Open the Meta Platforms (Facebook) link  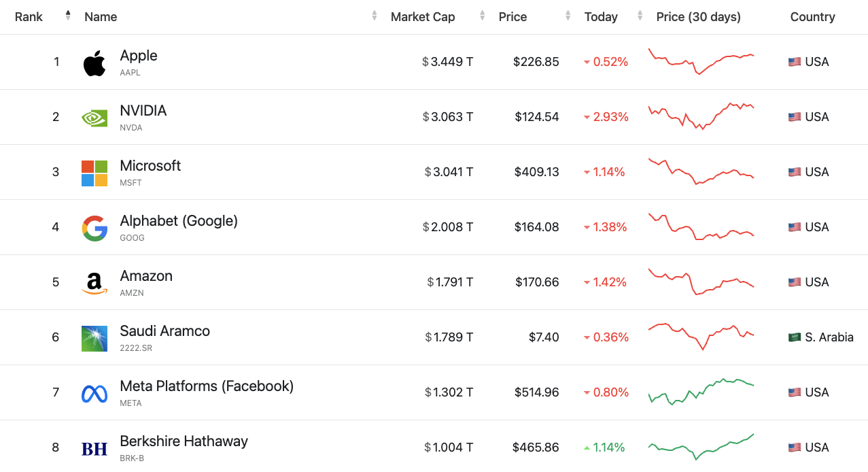tap(207, 386)
